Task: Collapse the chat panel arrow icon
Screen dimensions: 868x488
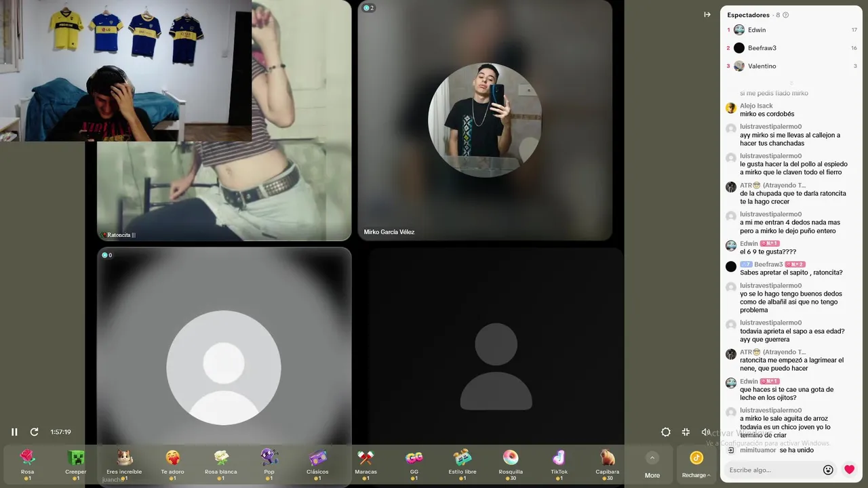Action: 707,14
